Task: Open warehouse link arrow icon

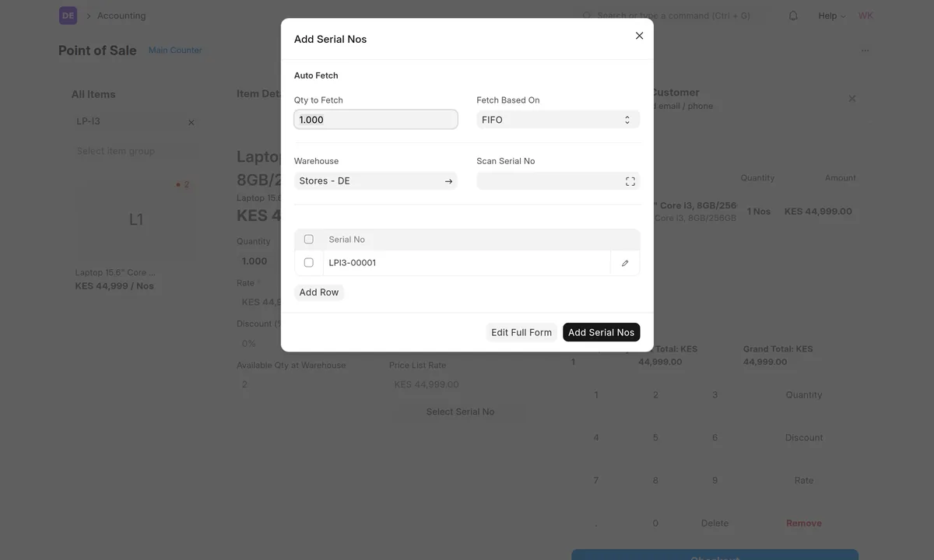Action: click(448, 181)
